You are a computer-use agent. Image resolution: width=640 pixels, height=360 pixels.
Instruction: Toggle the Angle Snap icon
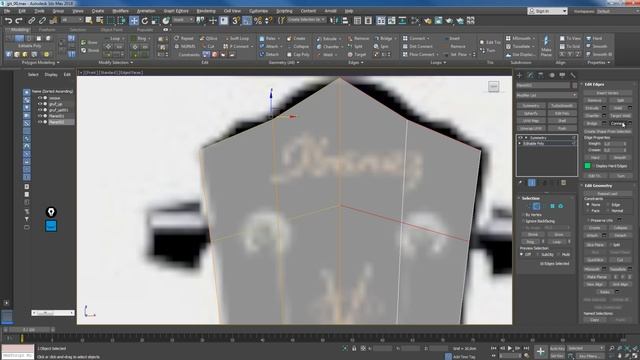click(x=247, y=20)
